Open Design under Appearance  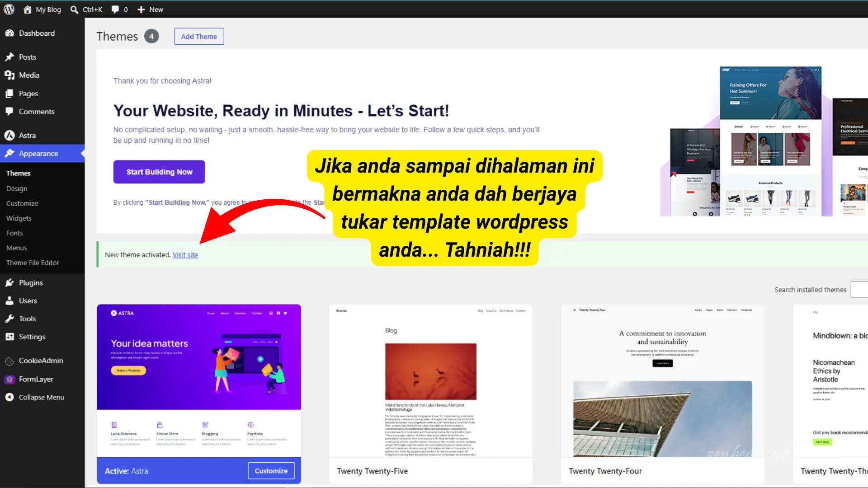(17, 188)
